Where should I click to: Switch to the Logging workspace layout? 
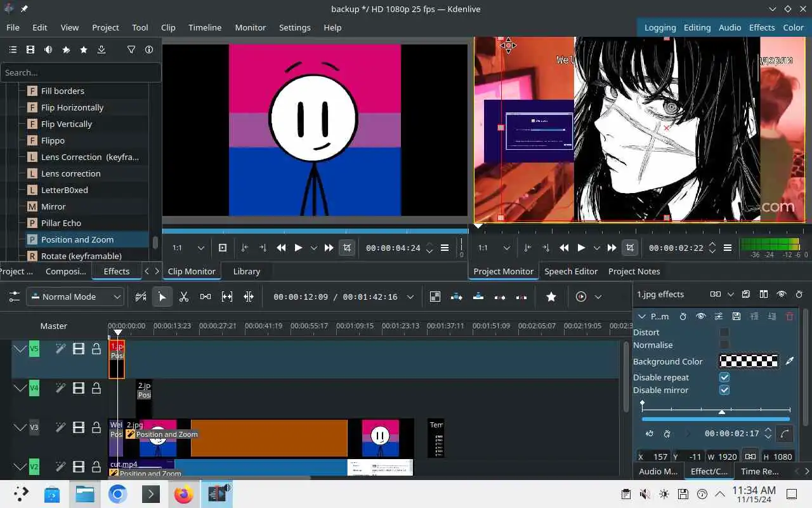tap(660, 27)
